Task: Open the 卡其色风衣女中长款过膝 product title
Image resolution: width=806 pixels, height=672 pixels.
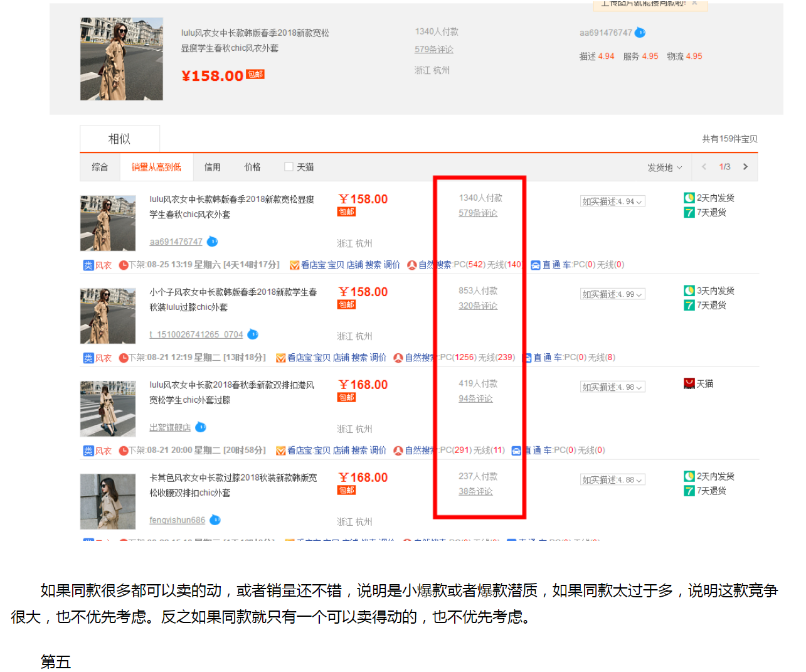Action: (233, 485)
